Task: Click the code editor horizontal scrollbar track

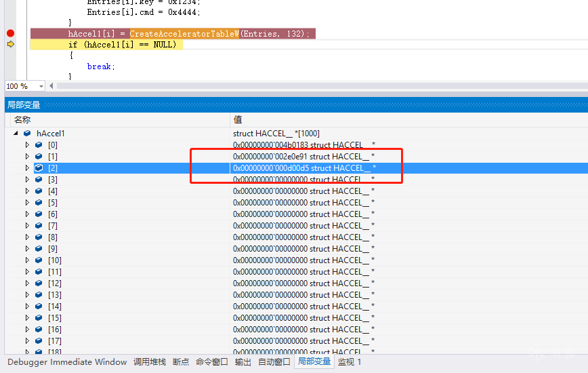Action: 322,86
